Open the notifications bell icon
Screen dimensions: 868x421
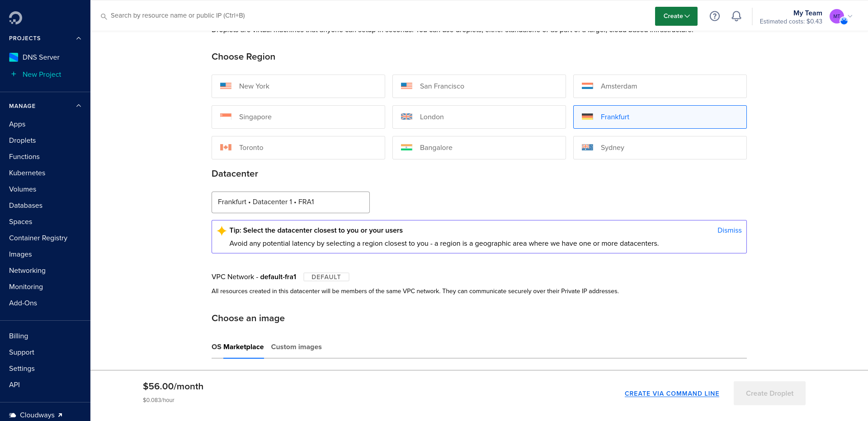tap(736, 16)
